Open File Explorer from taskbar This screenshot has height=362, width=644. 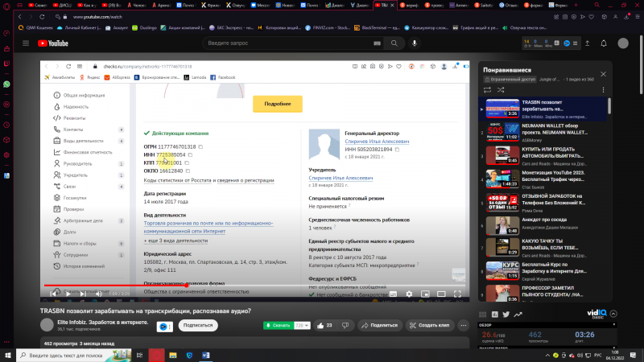click(173, 355)
